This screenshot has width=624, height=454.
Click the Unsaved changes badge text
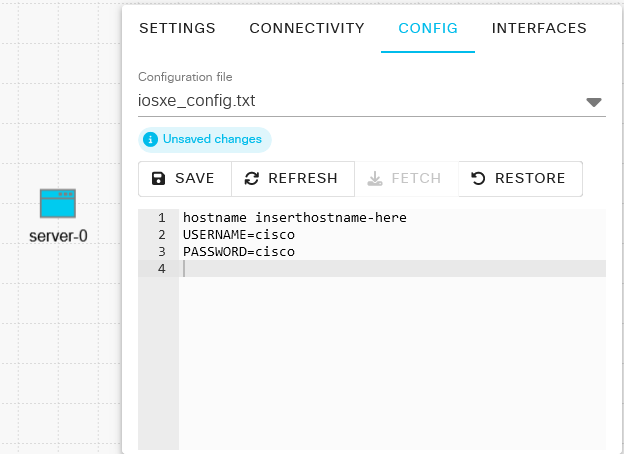pyautogui.click(x=212, y=140)
